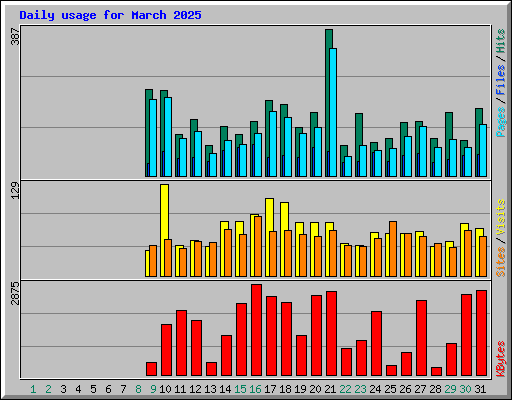The height and width of the screenshot is (400, 512).
Task: Select the day 27 red KBytes bar
Action: (421, 338)
